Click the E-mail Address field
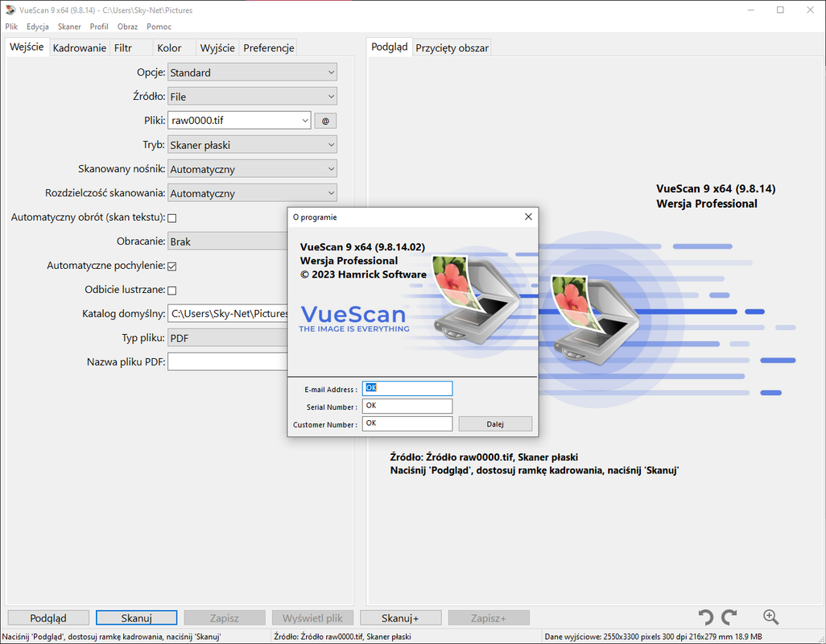 coord(407,388)
